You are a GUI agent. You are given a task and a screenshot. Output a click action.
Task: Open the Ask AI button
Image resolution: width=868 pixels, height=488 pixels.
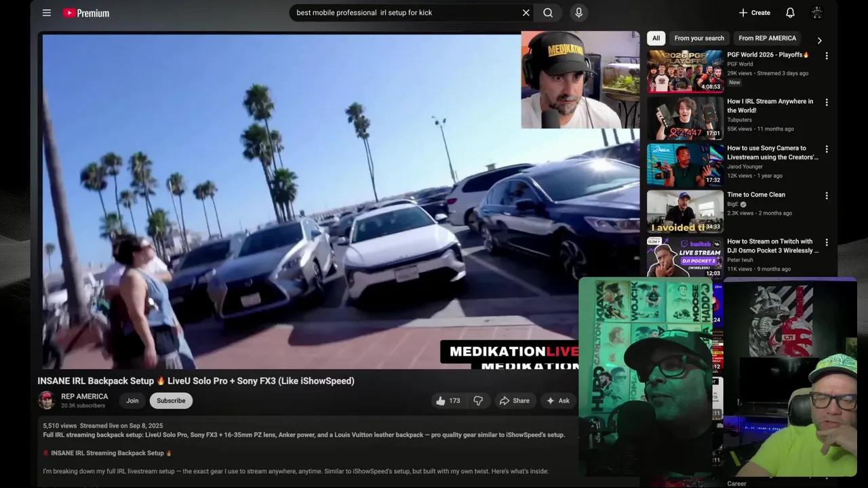point(558,401)
